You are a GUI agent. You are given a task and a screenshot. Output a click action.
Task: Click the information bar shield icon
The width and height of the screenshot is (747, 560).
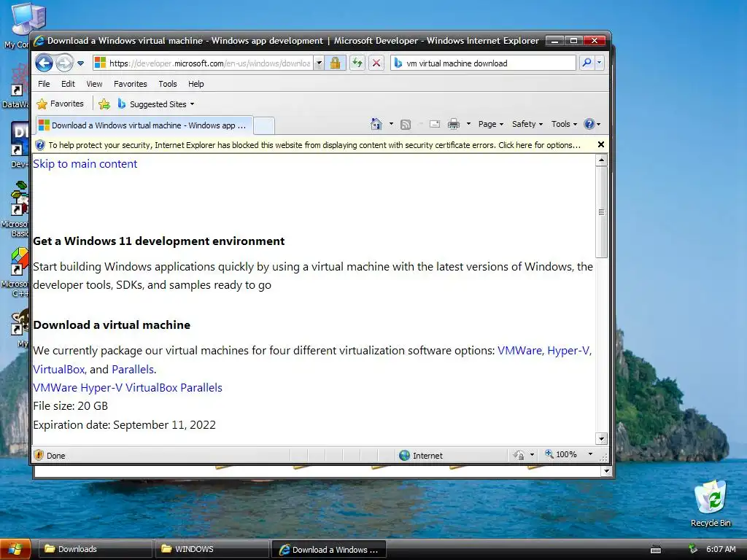pyautogui.click(x=40, y=145)
